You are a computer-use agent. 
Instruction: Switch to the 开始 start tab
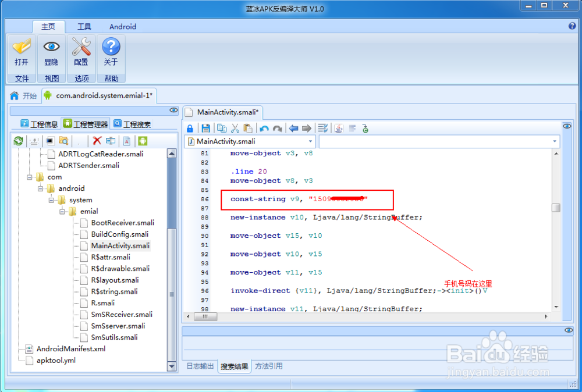[x=24, y=96]
